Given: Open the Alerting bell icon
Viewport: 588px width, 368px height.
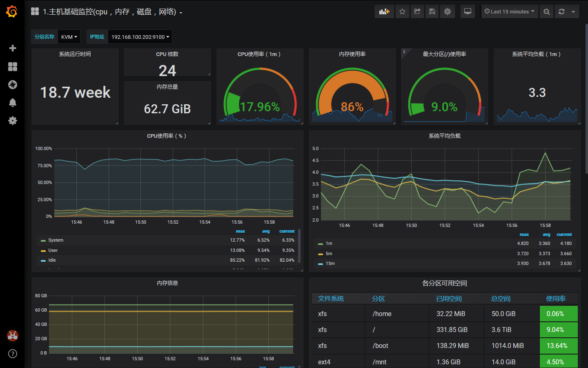Looking at the screenshot, I should 13,103.
